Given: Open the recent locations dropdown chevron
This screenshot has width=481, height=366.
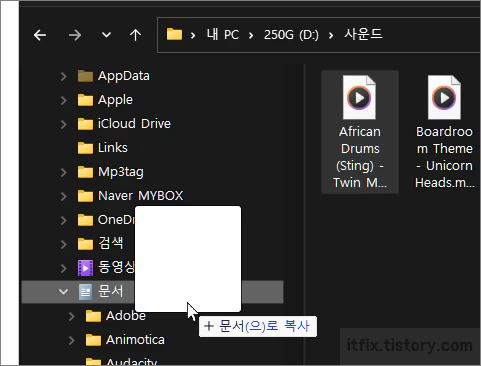Looking at the screenshot, I should [106, 35].
